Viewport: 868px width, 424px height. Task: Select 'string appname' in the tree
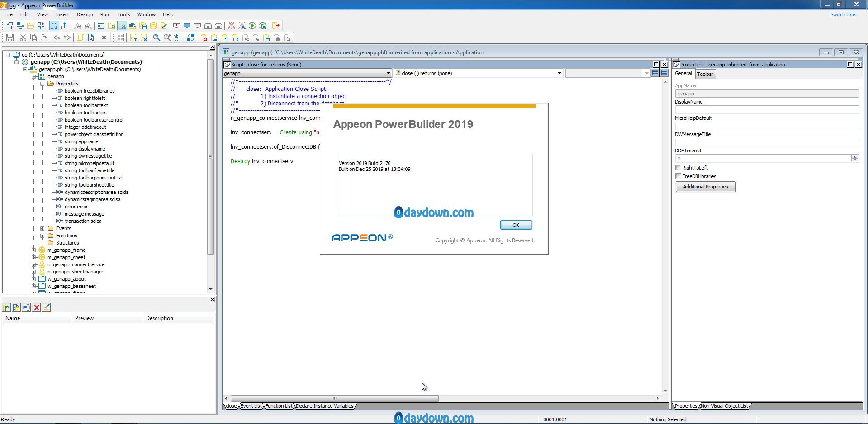point(81,141)
